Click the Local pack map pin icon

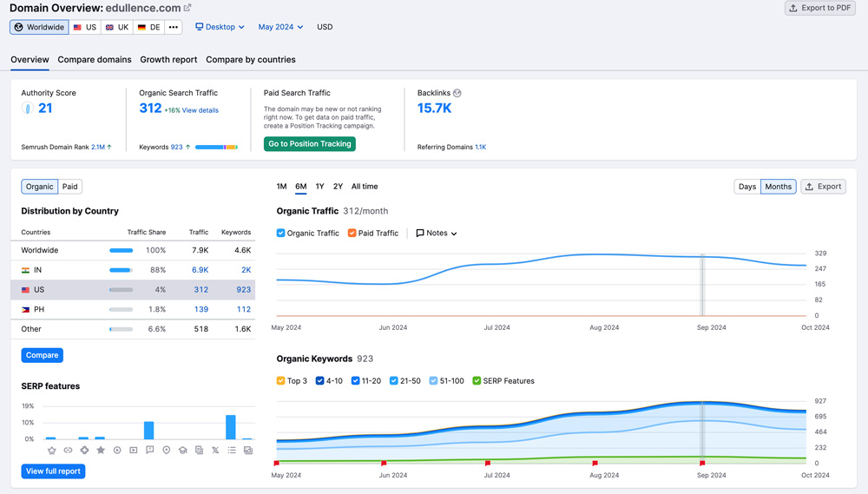coord(166,451)
